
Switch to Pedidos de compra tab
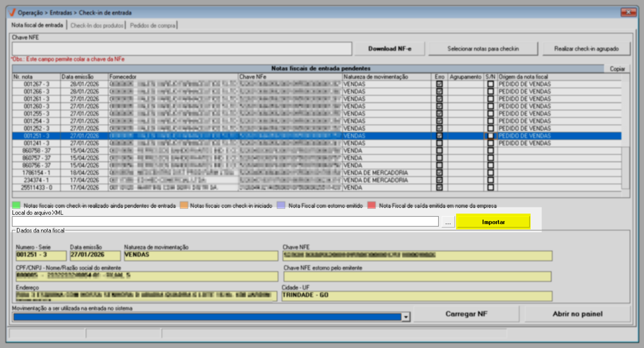152,26
